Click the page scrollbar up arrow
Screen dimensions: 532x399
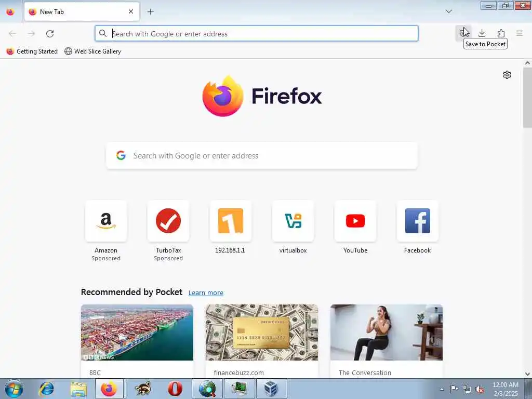click(527, 63)
